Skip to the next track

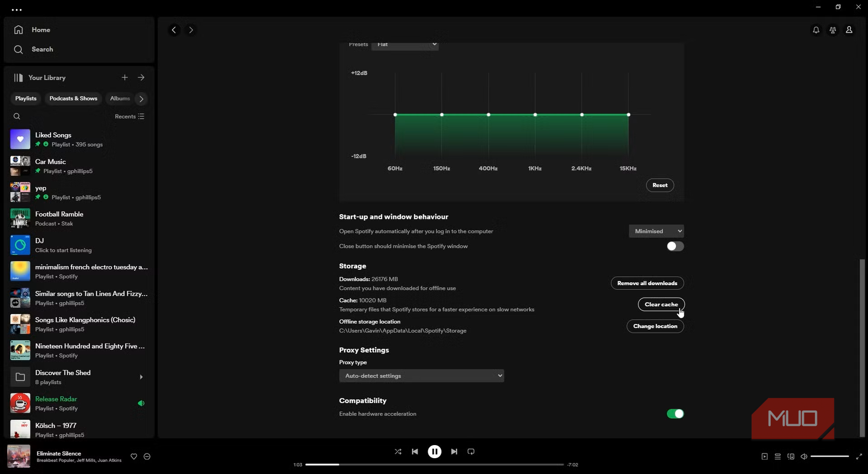point(453,451)
